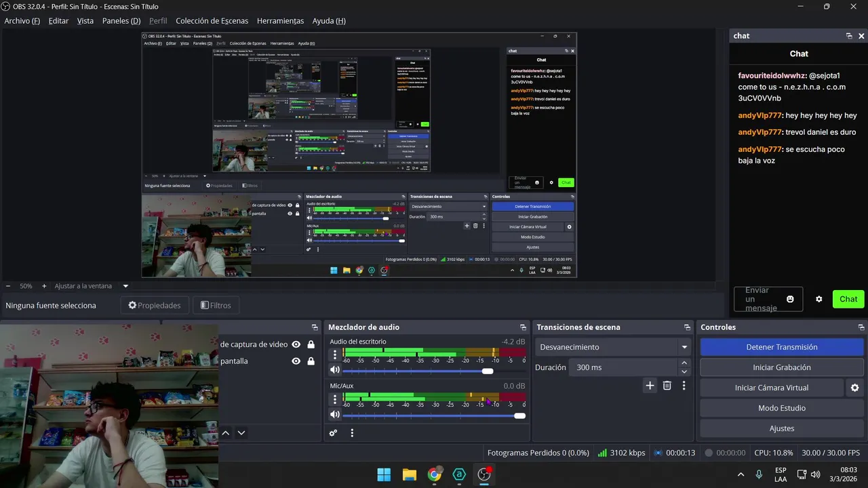868x488 pixels.
Task: Open Audio del escritorio three-dot options
Action: (x=334, y=354)
